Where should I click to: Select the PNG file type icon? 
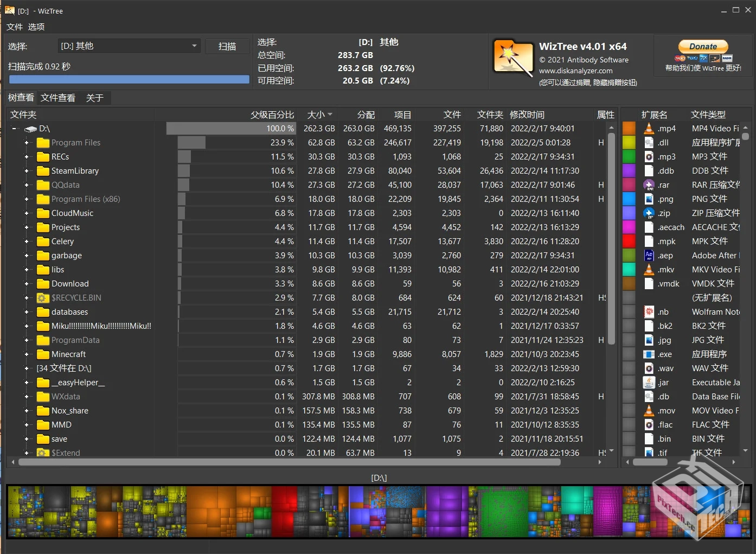click(649, 199)
